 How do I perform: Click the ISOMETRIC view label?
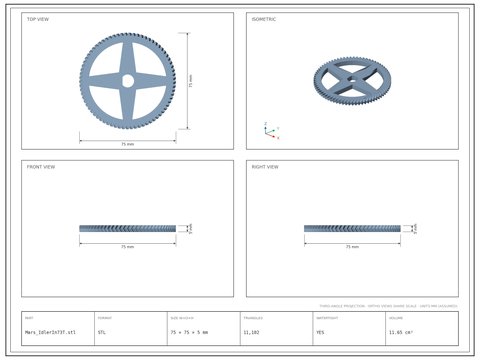pyautogui.click(x=264, y=19)
